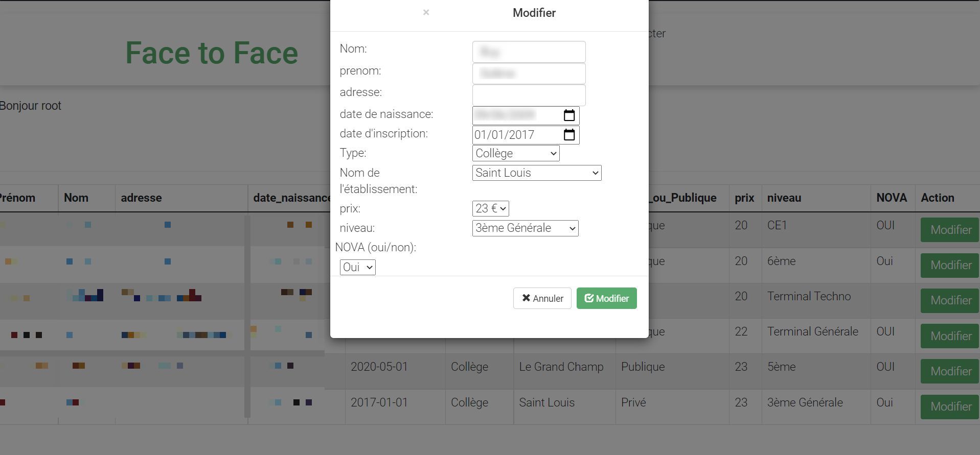Open the Nom de l'établissement dropdown
Image resolution: width=980 pixels, height=455 pixels.
(x=536, y=173)
